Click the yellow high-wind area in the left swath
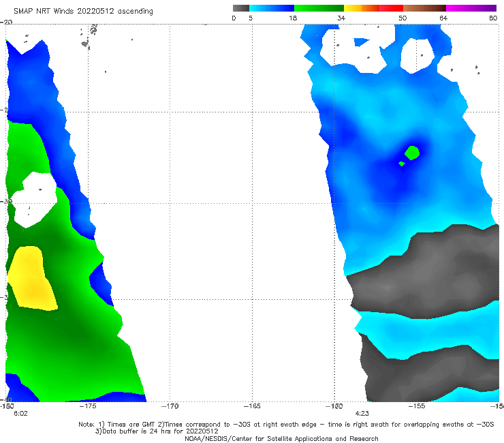 coord(32,279)
